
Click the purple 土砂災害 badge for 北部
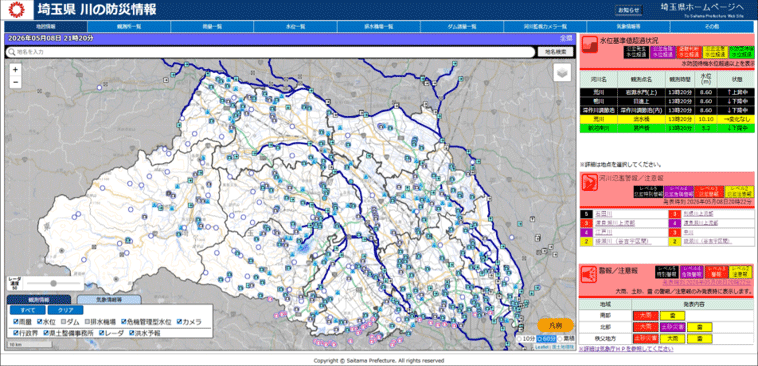(672, 327)
